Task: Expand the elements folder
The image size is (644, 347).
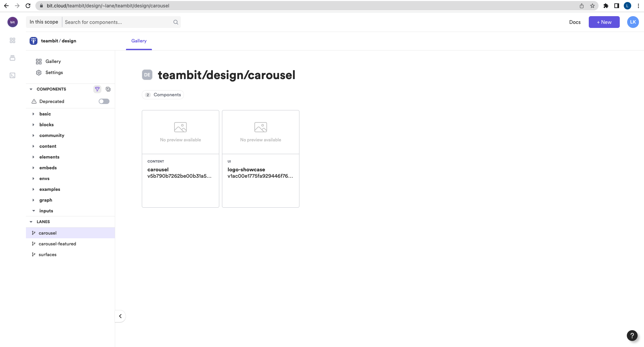Action: click(x=49, y=157)
